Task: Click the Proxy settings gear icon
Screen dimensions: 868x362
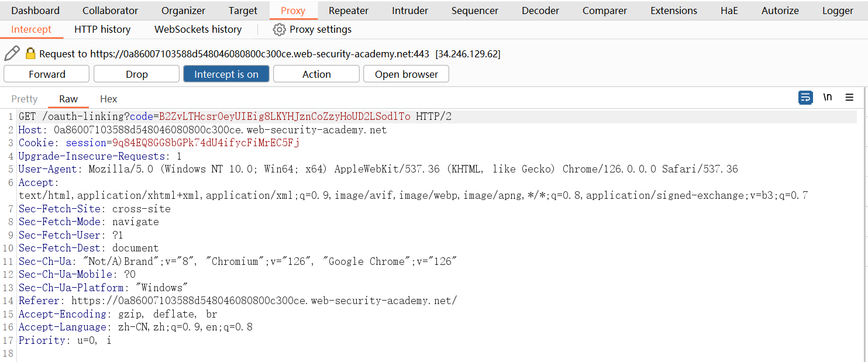Action: click(x=280, y=29)
